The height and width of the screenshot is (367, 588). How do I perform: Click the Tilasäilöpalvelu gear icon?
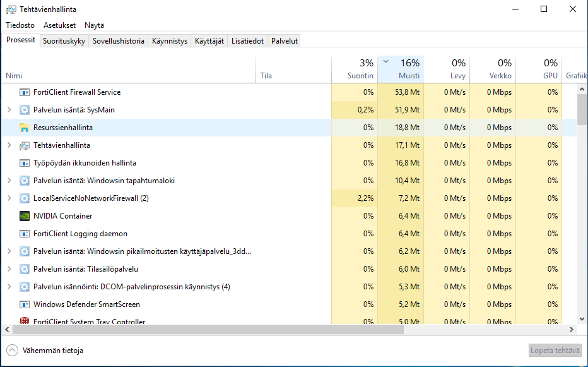25,269
